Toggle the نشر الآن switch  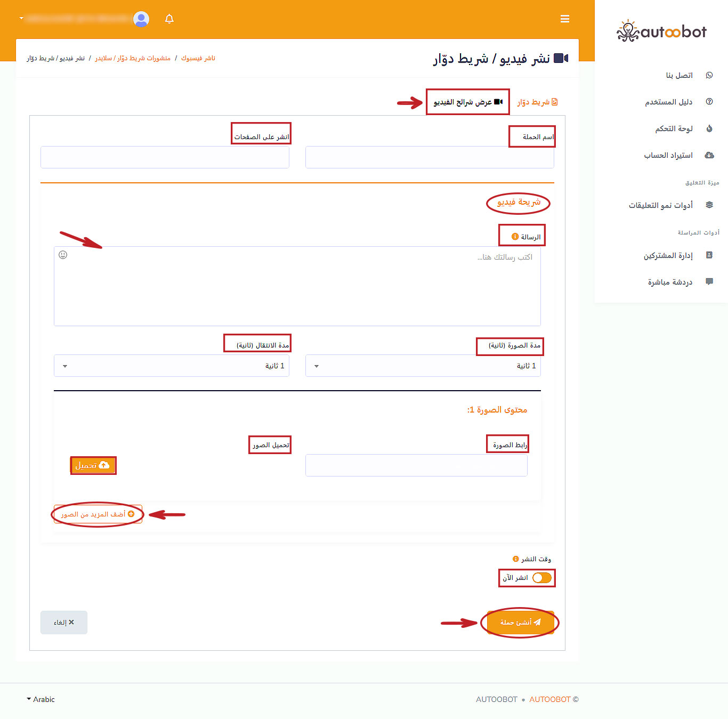point(541,578)
